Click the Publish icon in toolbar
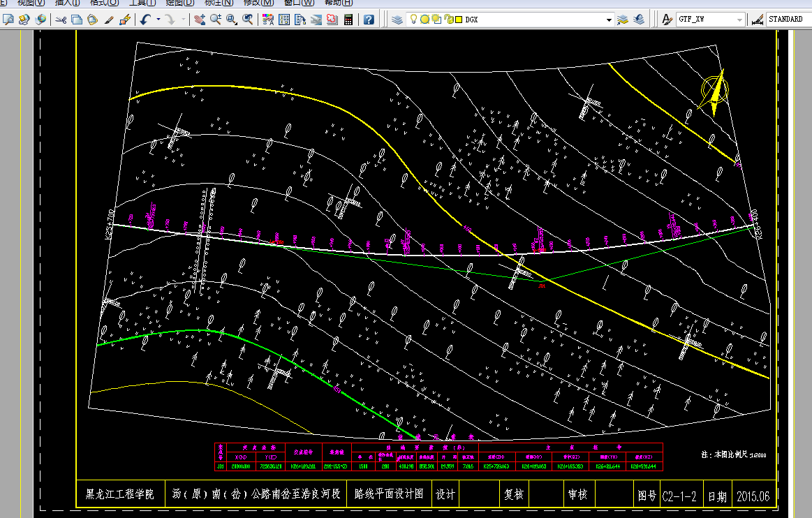This screenshot has width=812, height=518. (24, 20)
